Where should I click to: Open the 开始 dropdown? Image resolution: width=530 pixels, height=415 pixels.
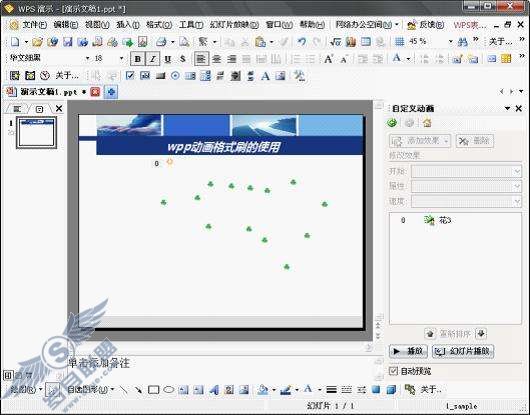466,171
